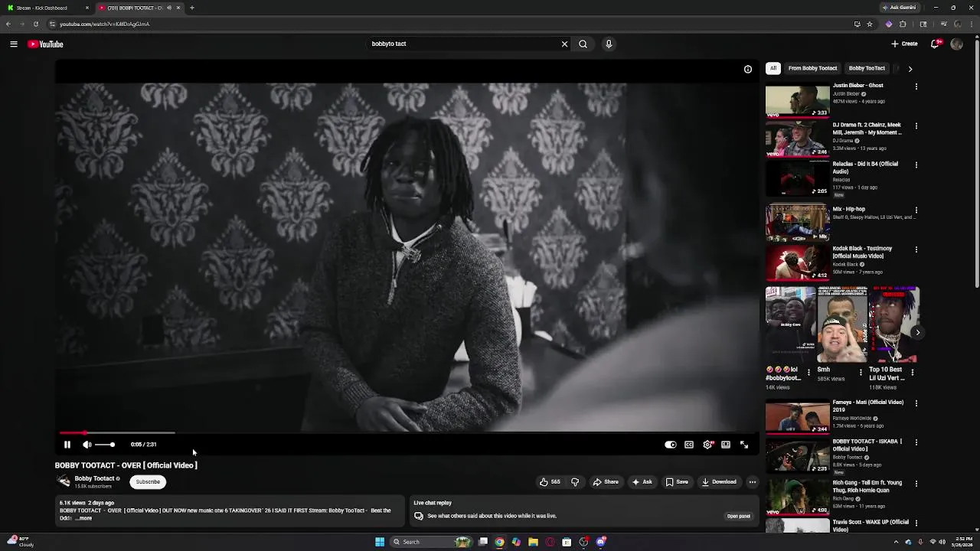
Task: Enter full screen mode
Action: click(x=744, y=445)
